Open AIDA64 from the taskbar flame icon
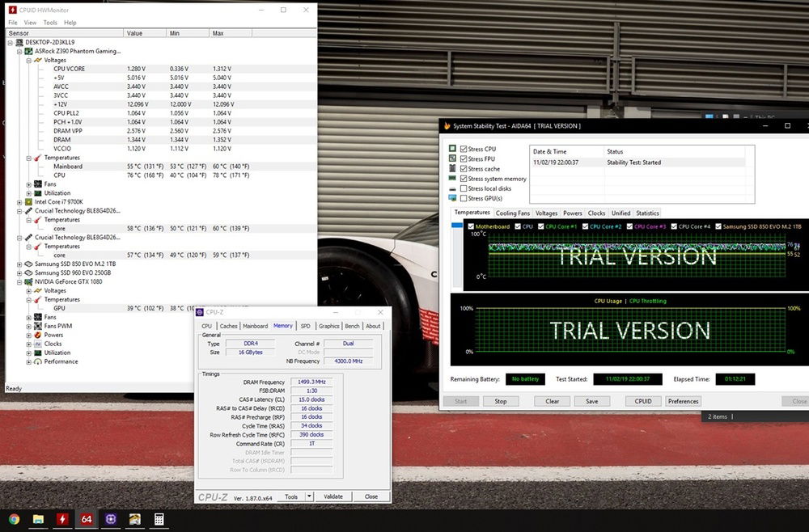809x532 pixels. pos(62,520)
